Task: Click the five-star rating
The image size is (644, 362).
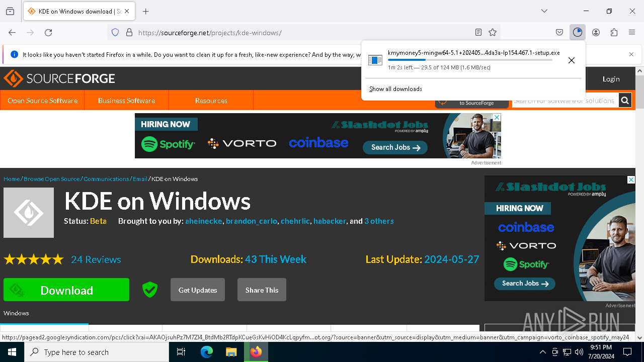Action: pos(34,259)
